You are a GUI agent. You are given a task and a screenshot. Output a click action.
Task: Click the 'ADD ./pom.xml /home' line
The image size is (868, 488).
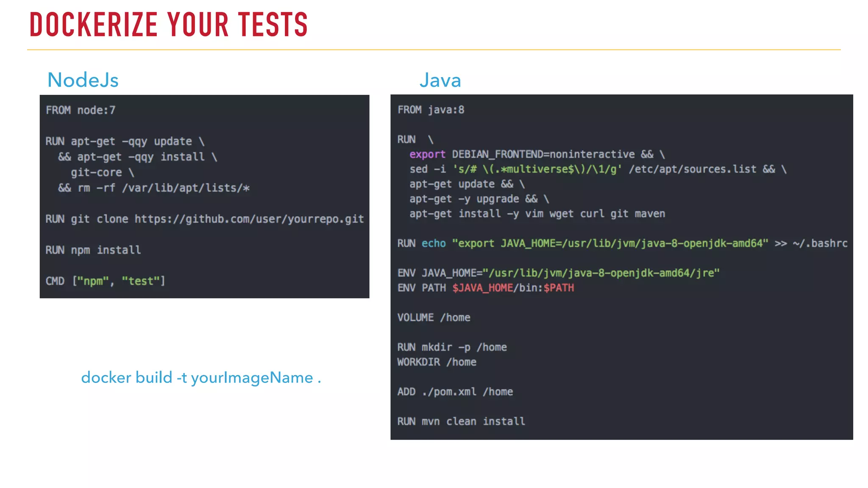(x=455, y=391)
